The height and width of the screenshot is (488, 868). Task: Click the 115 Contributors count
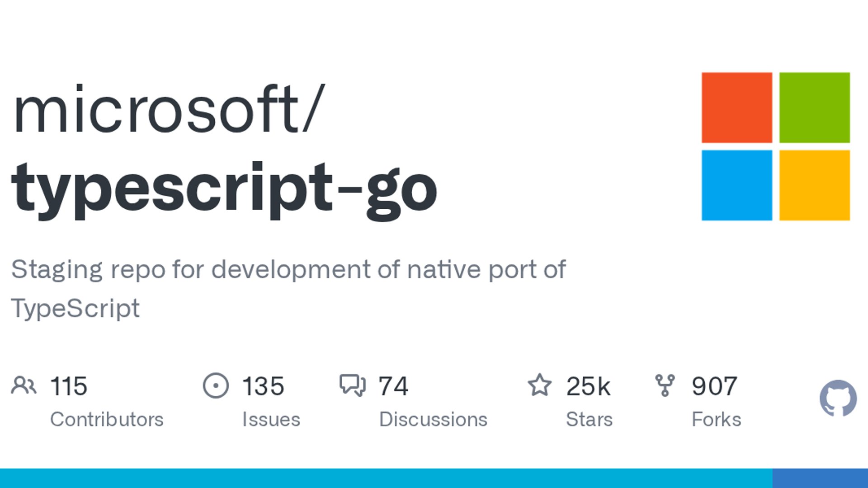click(69, 386)
